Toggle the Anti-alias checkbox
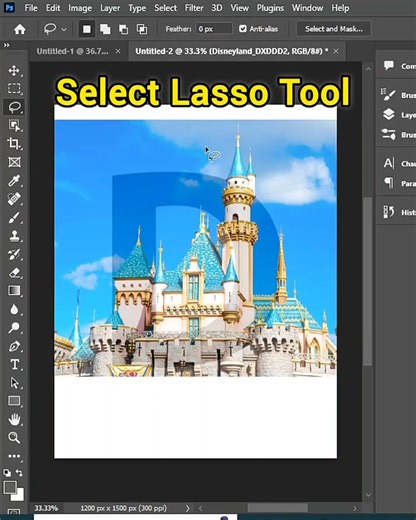The height and width of the screenshot is (520, 416). pyautogui.click(x=243, y=29)
